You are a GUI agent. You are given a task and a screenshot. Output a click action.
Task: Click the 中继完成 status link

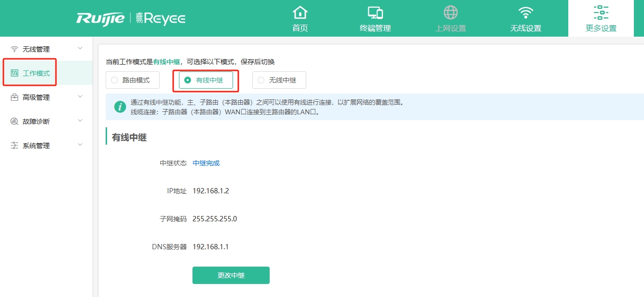[x=206, y=163]
